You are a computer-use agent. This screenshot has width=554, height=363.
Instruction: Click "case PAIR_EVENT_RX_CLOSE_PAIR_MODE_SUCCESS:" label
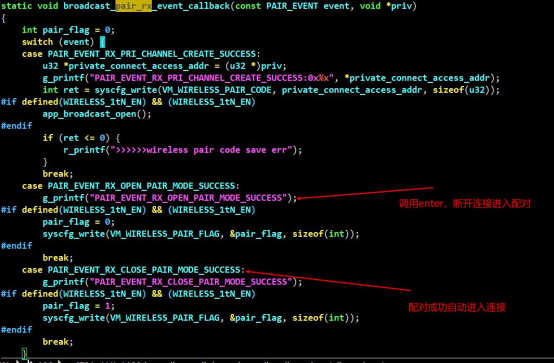(133, 270)
